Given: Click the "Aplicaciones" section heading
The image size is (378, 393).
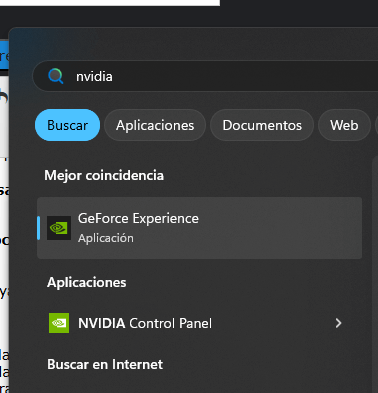Looking at the screenshot, I should coord(87,283).
